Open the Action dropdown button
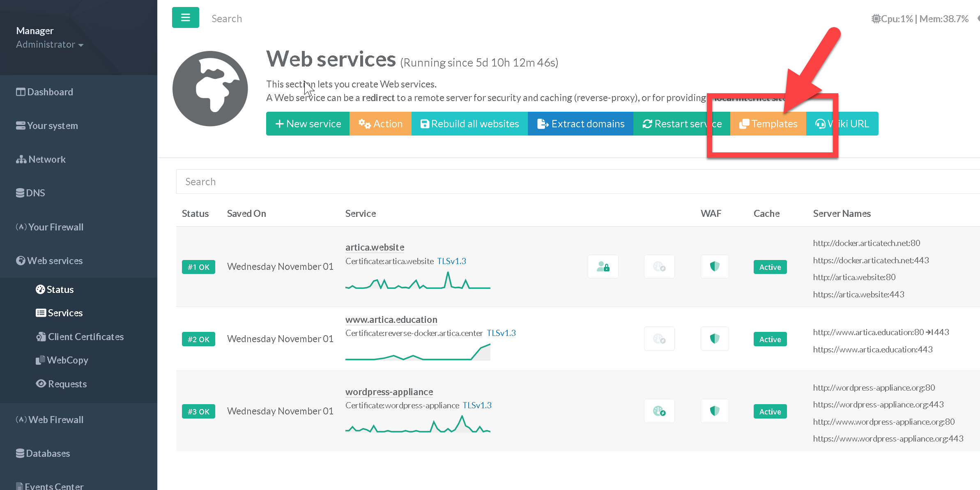980x490 pixels. [x=380, y=124]
